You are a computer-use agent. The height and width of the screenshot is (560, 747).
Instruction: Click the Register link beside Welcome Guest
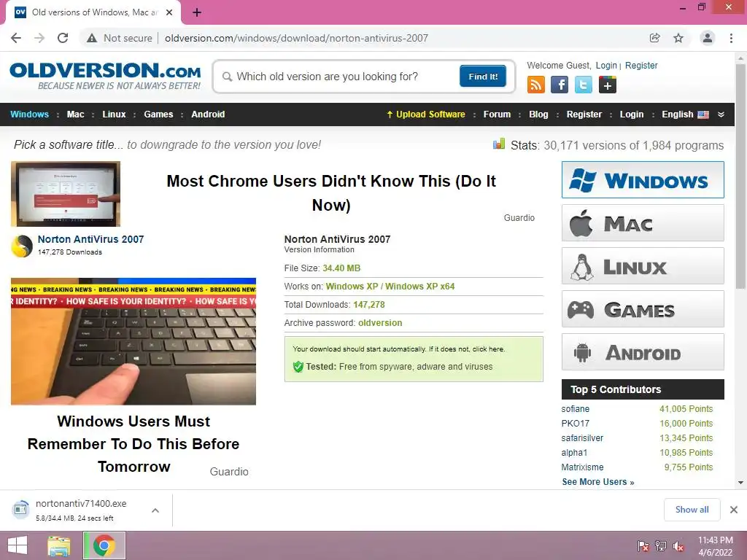pos(641,66)
